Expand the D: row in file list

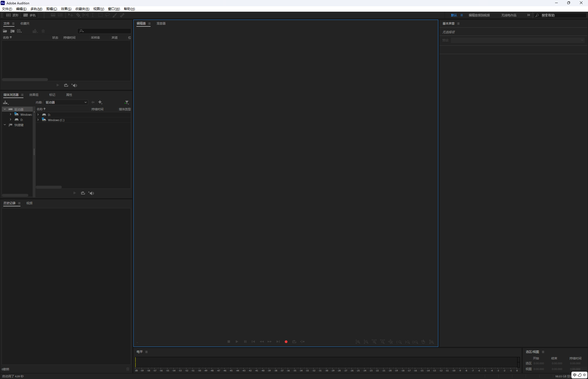point(38,115)
